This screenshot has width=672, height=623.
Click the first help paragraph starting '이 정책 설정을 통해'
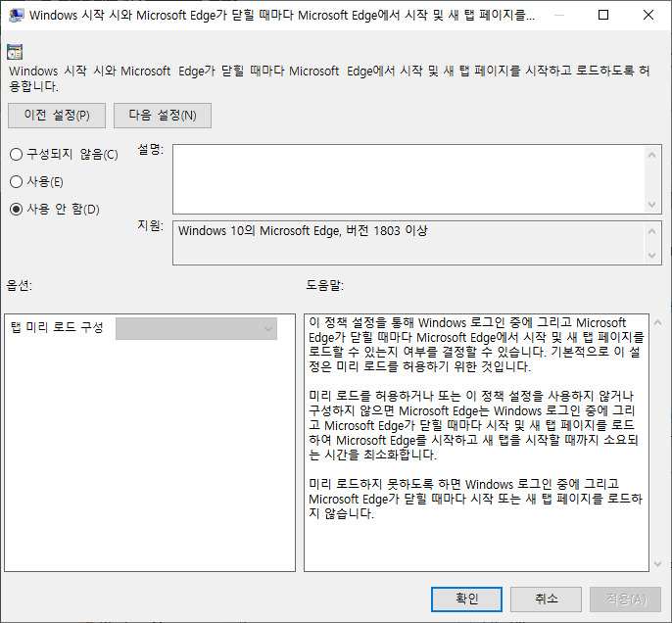point(476,345)
